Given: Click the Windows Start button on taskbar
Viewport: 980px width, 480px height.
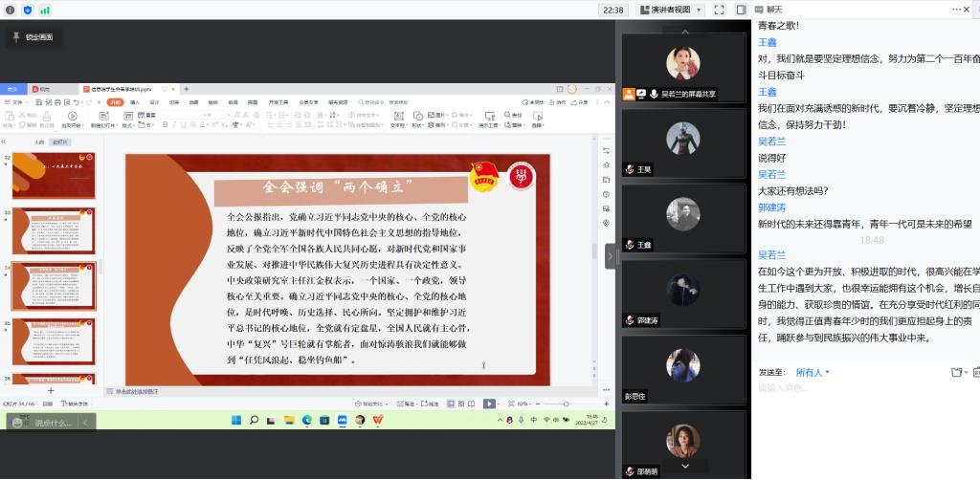Looking at the screenshot, I should coord(235,420).
